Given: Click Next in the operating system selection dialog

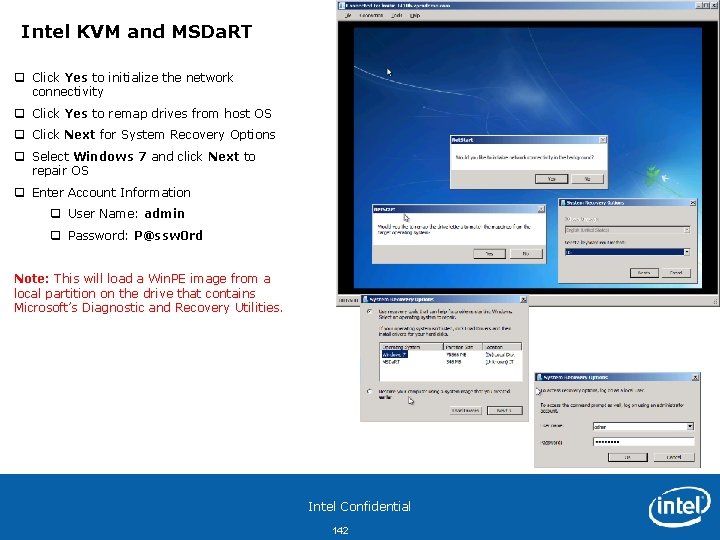Looking at the screenshot, I should 505,411.
